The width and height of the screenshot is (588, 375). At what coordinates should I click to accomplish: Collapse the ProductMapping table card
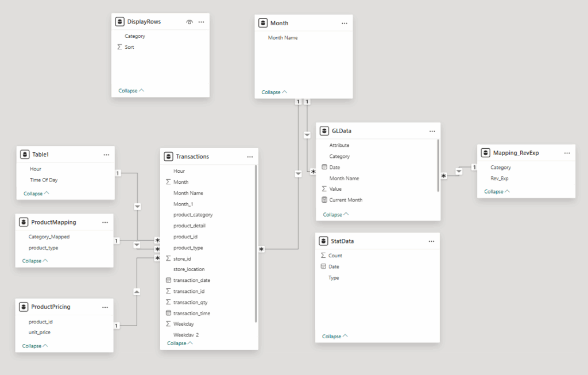[x=34, y=260]
